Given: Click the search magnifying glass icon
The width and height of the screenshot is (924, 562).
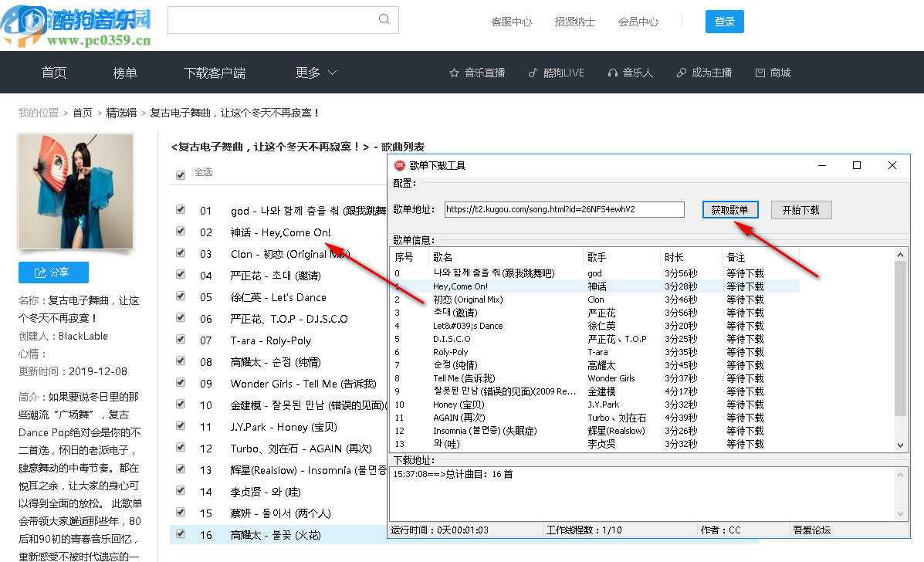Looking at the screenshot, I should (384, 19).
